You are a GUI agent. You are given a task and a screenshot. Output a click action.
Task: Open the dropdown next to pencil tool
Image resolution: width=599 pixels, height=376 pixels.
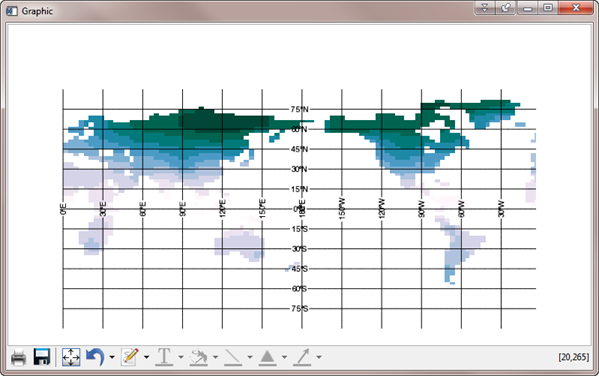[146, 357]
